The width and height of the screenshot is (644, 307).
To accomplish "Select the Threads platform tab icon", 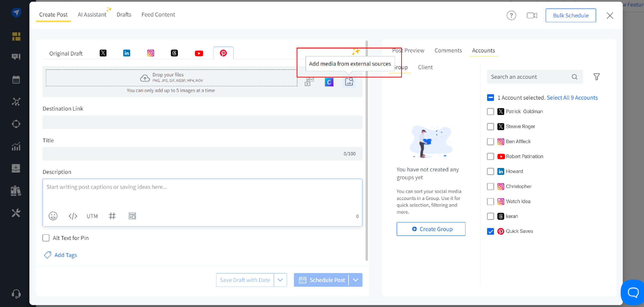I will tap(174, 53).
